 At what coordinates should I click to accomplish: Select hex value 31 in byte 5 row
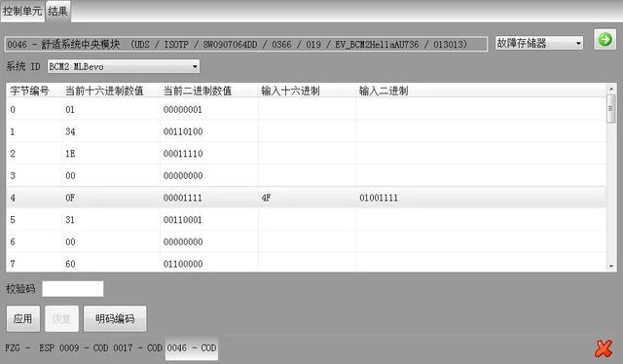tap(70, 220)
